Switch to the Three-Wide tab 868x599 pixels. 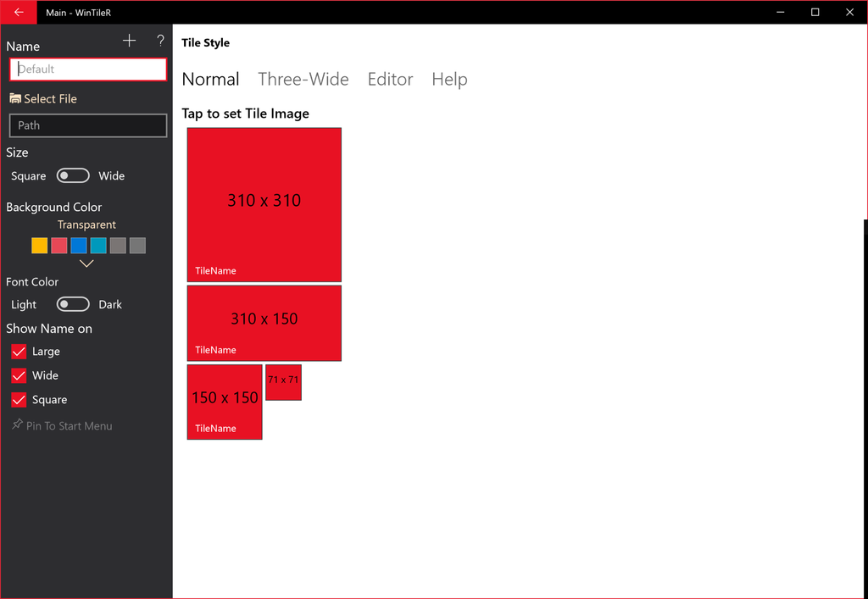pos(303,79)
